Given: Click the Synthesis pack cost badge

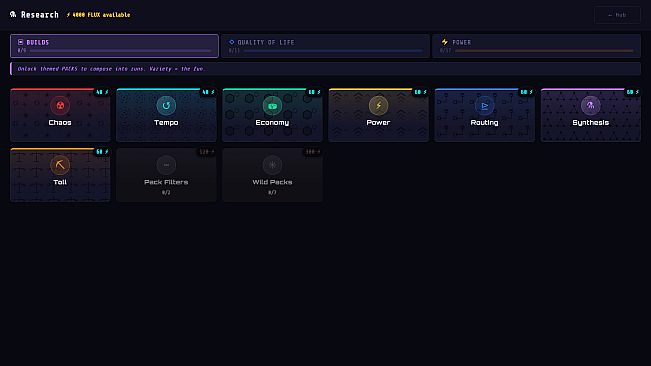Looking at the screenshot, I should [632, 92].
